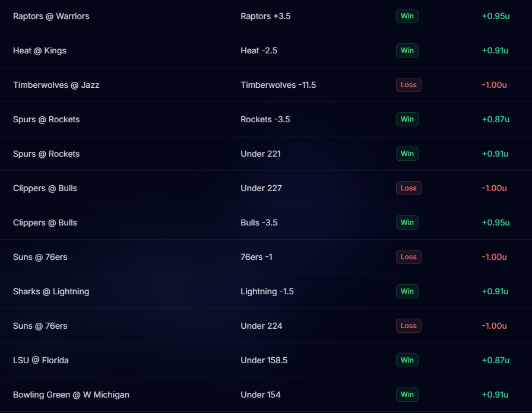
Task: Click the Timberwolves -11.5 pick
Action: [x=278, y=85]
